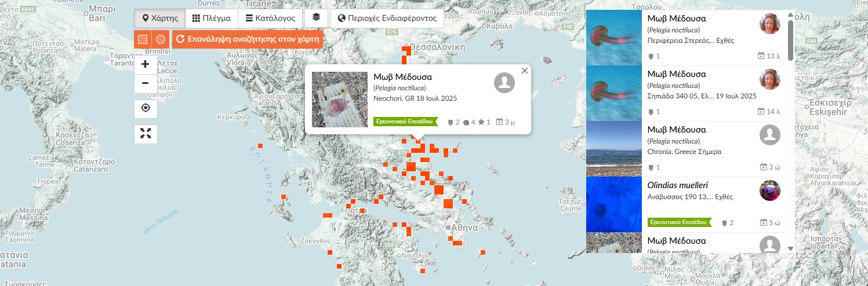The height and width of the screenshot is (286, 868).
Task: Click Ερευνητικού Επιπέδου badge on Olindias muelleri
Action: [x=678, y=222]
